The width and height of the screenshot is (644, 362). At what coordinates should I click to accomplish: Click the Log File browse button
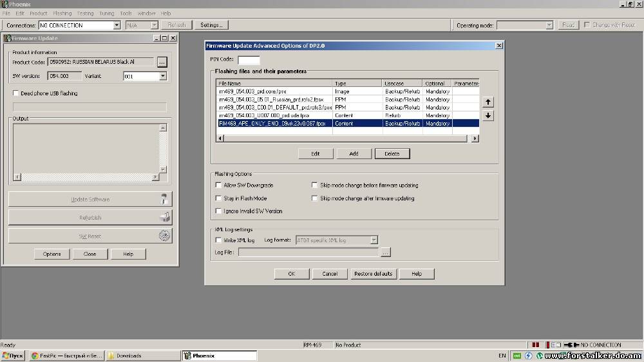point(385,252)
